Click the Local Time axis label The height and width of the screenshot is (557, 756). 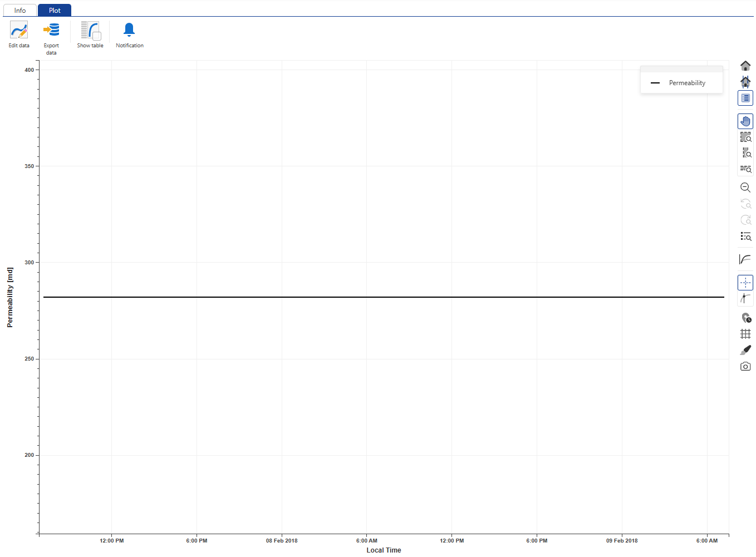point(384,550)
